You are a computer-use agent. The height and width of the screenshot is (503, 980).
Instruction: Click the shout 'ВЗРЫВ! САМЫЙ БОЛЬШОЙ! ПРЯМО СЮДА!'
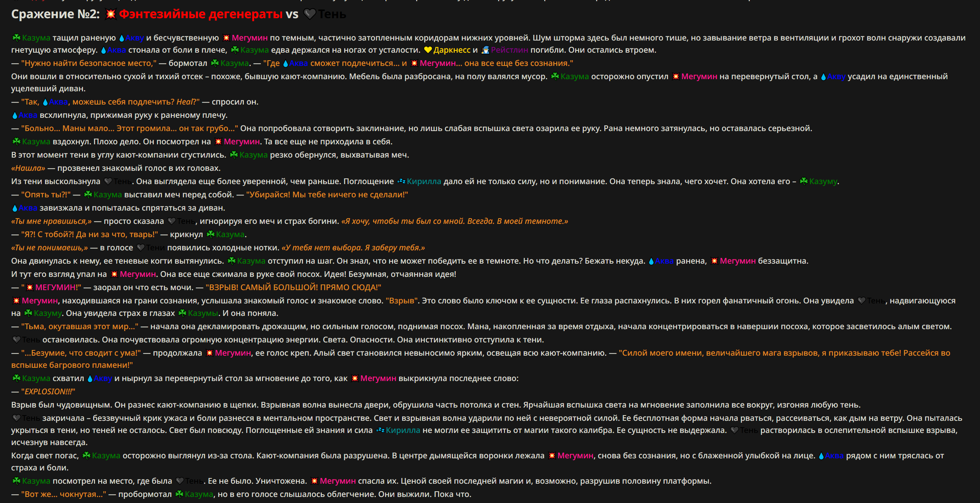293,287
